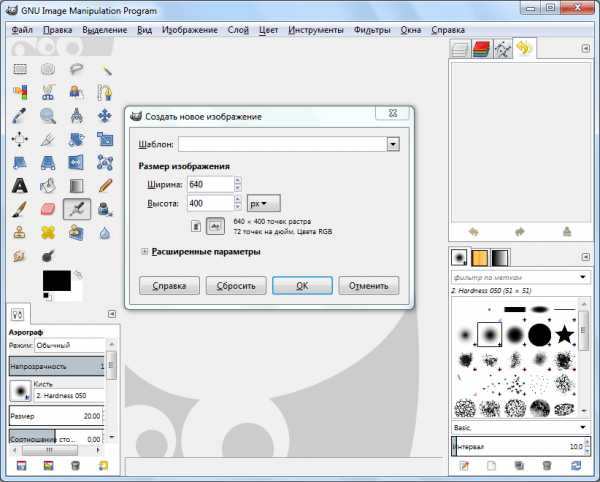This screenshot has height=482, width=600.
Task: Open the brush tag filter dropdown
Action: pos(582,277)
